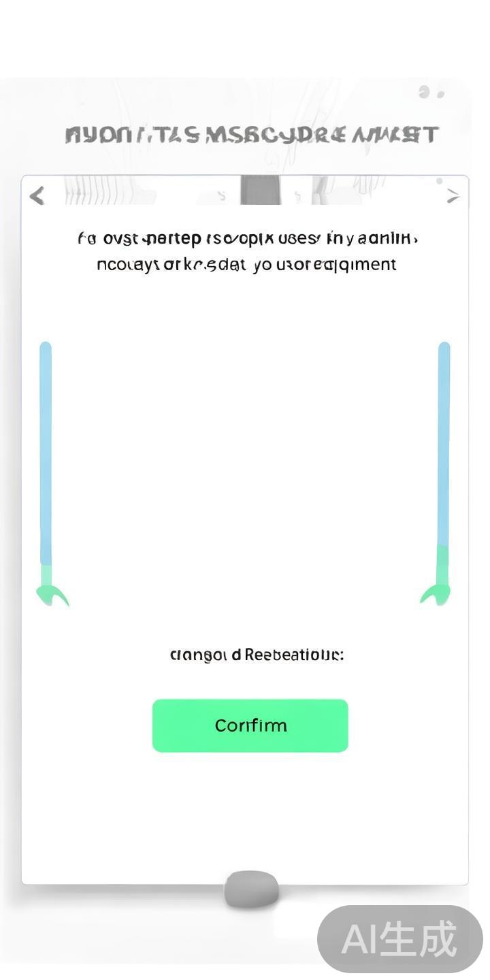This screenshot has width=490, height=980.
Task: Go back using the left chevron arrow
Action: (37, 196)
